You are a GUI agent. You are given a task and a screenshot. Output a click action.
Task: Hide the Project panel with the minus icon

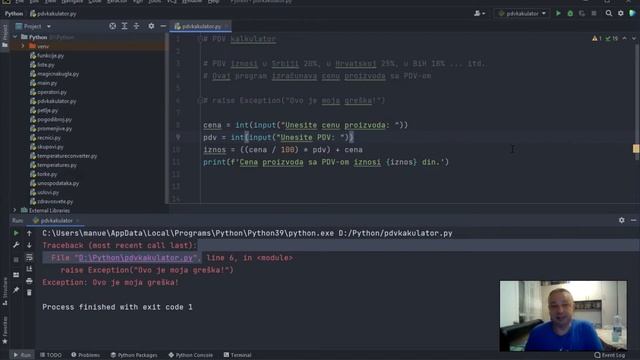163,26
